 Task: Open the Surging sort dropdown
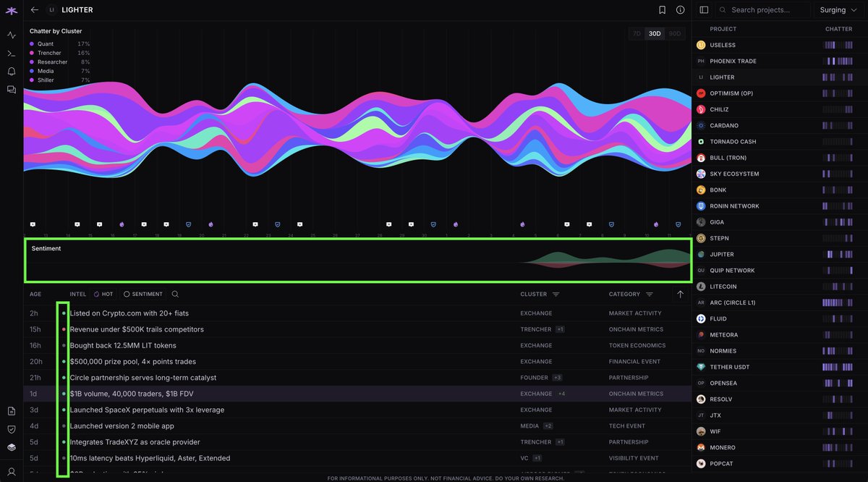[838, 10]
